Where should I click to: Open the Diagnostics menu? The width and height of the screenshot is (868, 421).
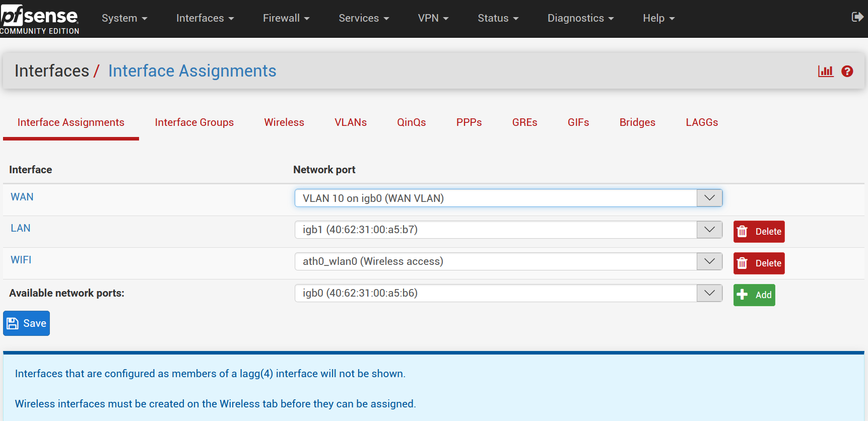click(x=581, y=18)
